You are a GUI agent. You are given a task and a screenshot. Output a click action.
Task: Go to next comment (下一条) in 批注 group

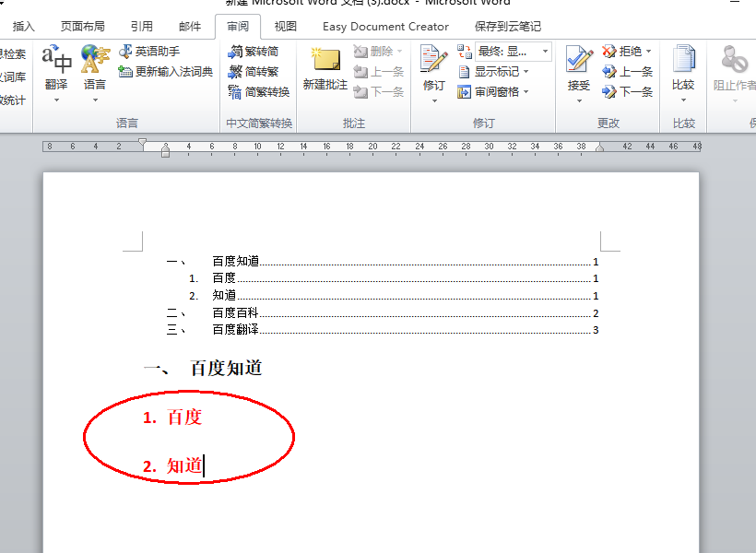pos(379,91)
